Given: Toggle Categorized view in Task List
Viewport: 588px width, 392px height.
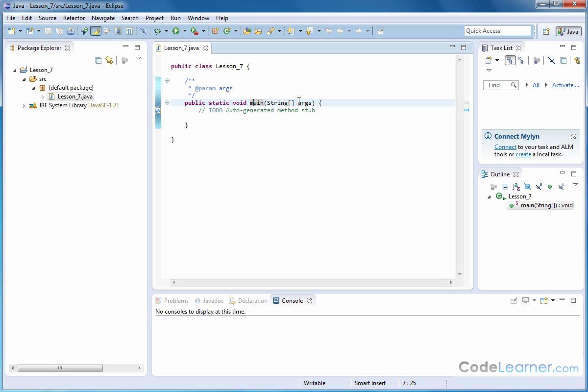Looking at the screenshot, I should click(510, 60).
